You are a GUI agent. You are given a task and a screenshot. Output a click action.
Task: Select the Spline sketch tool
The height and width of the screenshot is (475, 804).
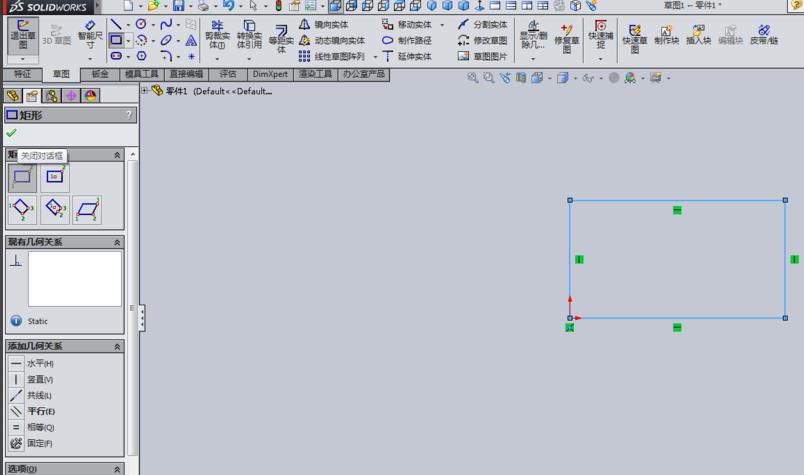(x=166, y=24)
